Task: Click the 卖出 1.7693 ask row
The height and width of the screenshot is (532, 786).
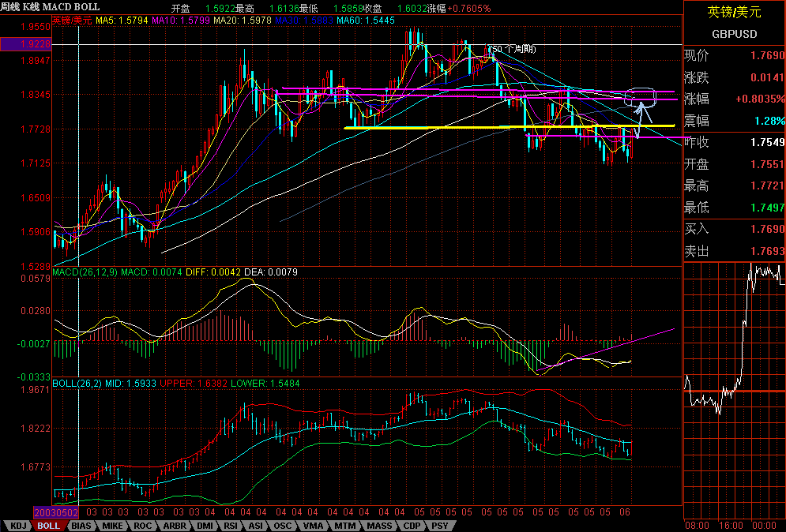Action: tap(735, 251)
